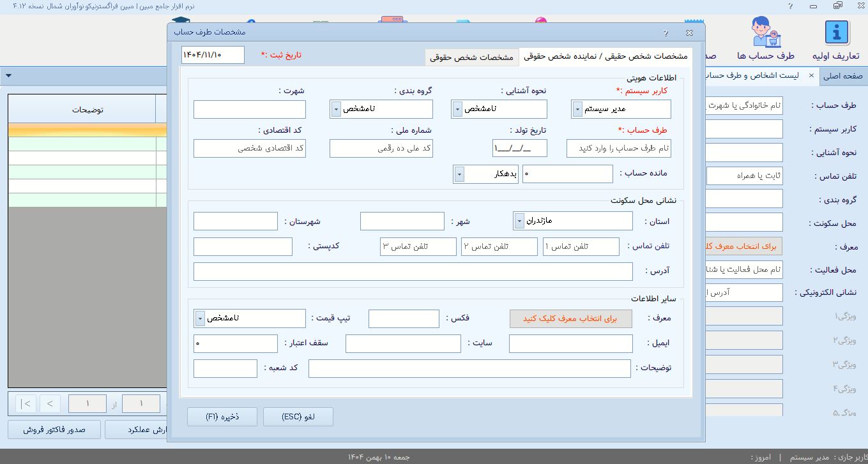Jump to last page in grid pager
The image size is (868, 464).
click(x=26, y=403)
